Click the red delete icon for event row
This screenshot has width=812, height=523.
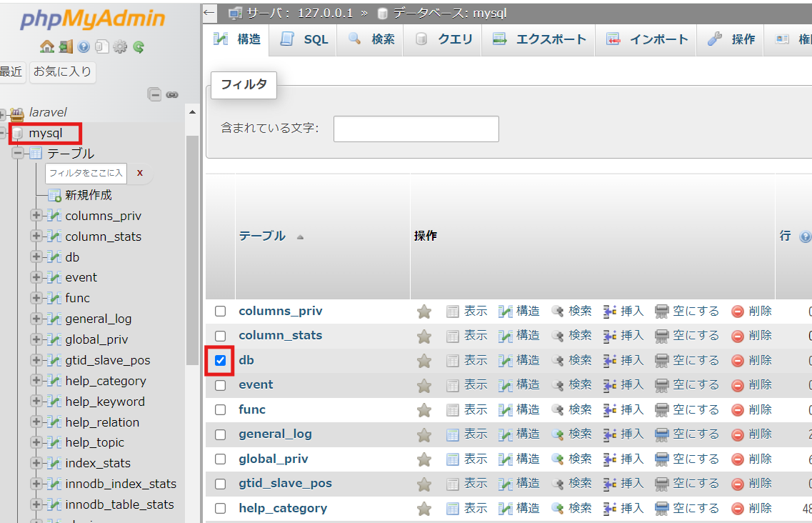tap(738, 385)
